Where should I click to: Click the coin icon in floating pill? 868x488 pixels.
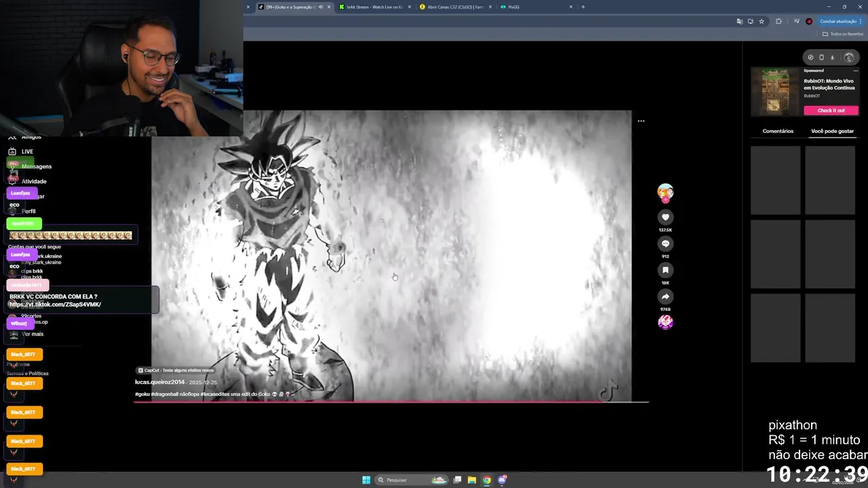pos(810,58)
